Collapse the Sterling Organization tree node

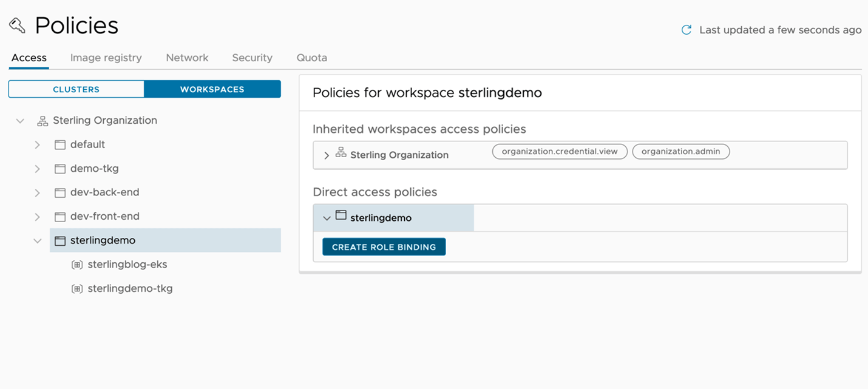[x=20, y=121]
